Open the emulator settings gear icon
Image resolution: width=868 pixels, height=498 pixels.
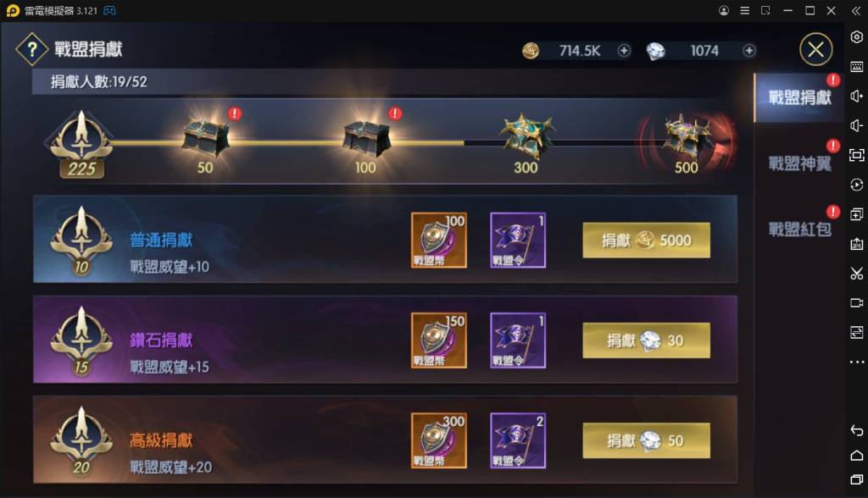click(x=856, y=37)
